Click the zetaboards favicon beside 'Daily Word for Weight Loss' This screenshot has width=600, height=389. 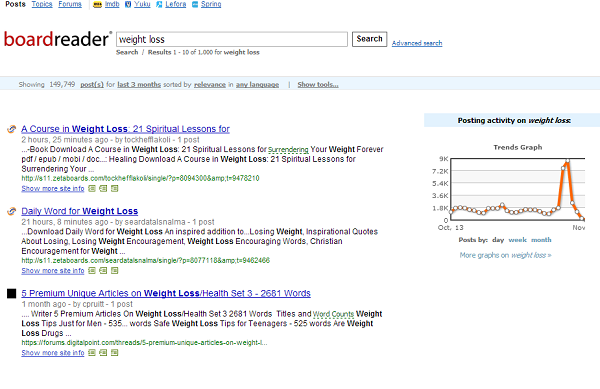(x=11, y=211)
